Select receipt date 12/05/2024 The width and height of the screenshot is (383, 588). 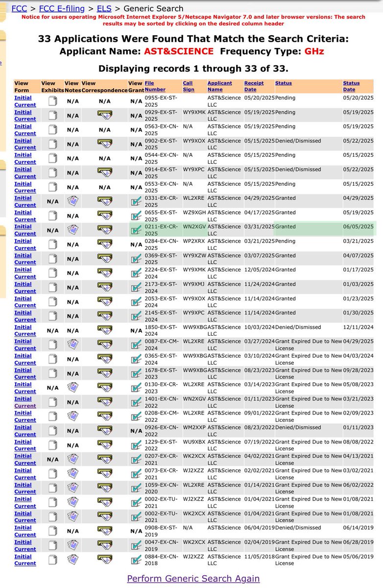260,269
